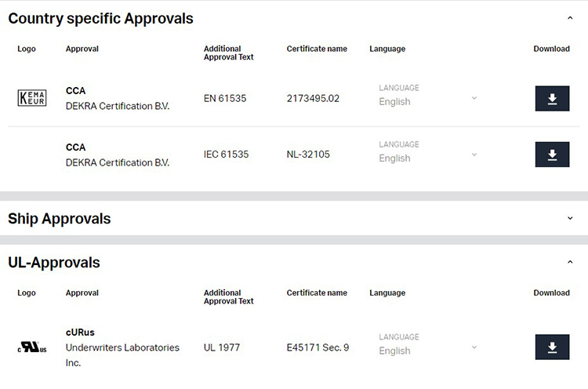Expand the Ship Approvals section
This screenshot has width=588, height=389.
tap(570, 218)
